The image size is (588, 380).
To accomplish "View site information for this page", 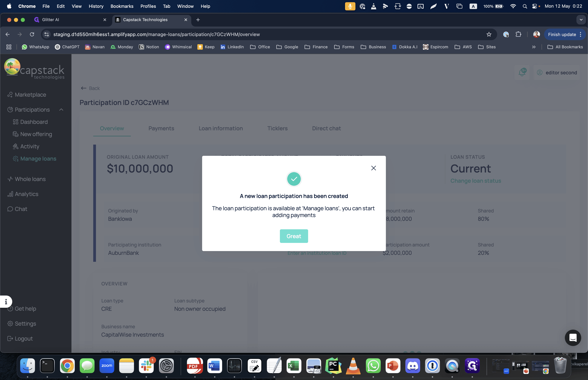I will tap(47, 34).
